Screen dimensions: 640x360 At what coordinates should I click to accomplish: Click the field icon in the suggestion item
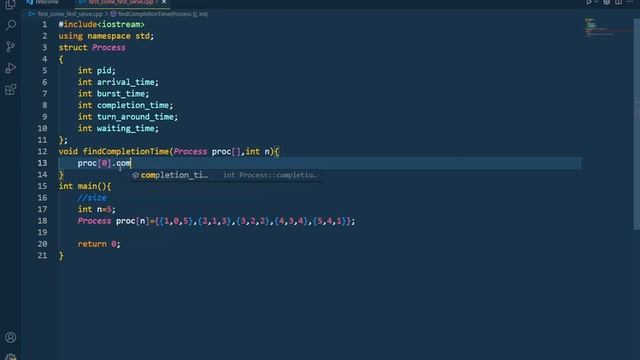pos(136,175)
